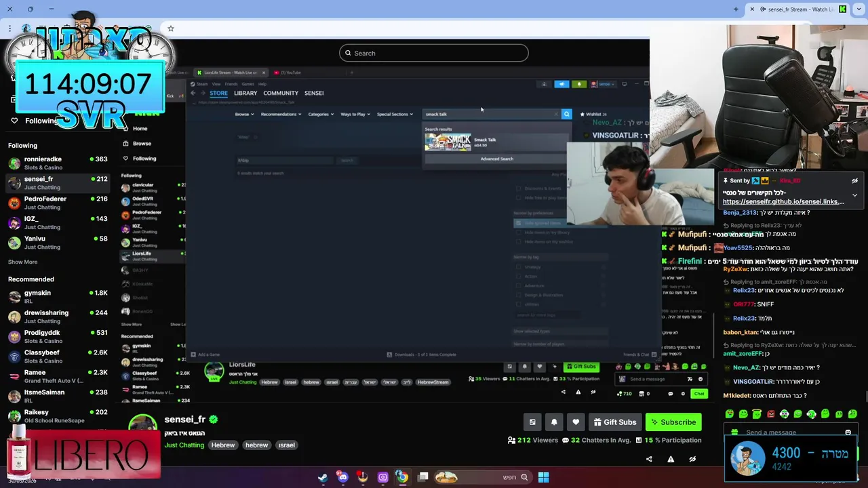Screen dimensions: 868x488
Task: Toggle the crossed-eye hide icon below Subscribe
Action: click(x=692, y=459)
